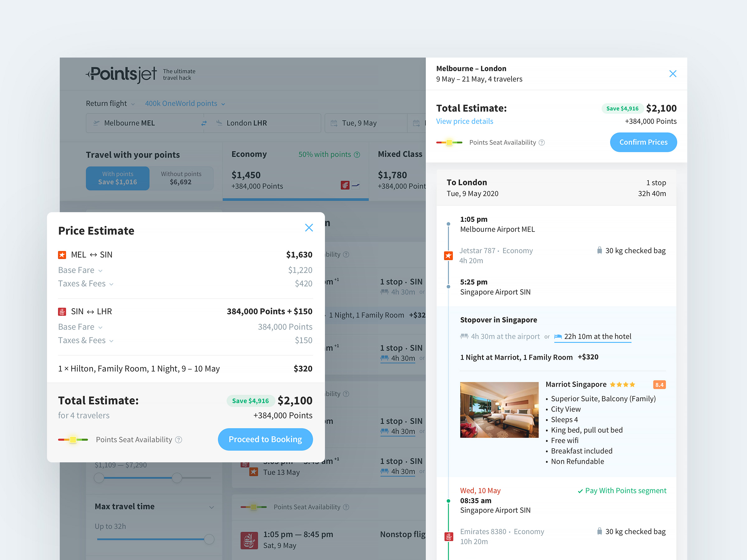Click the Save $4,916 badge in the side panel
This screenshot has height=560, width=747.
[x=622, y=108]
